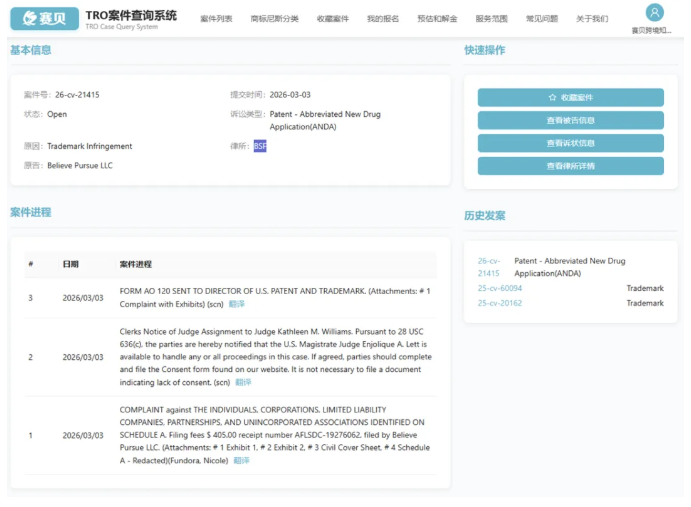691x507 pixels.
Task: Open the 服务范围 navigation item
Action: 491,19
